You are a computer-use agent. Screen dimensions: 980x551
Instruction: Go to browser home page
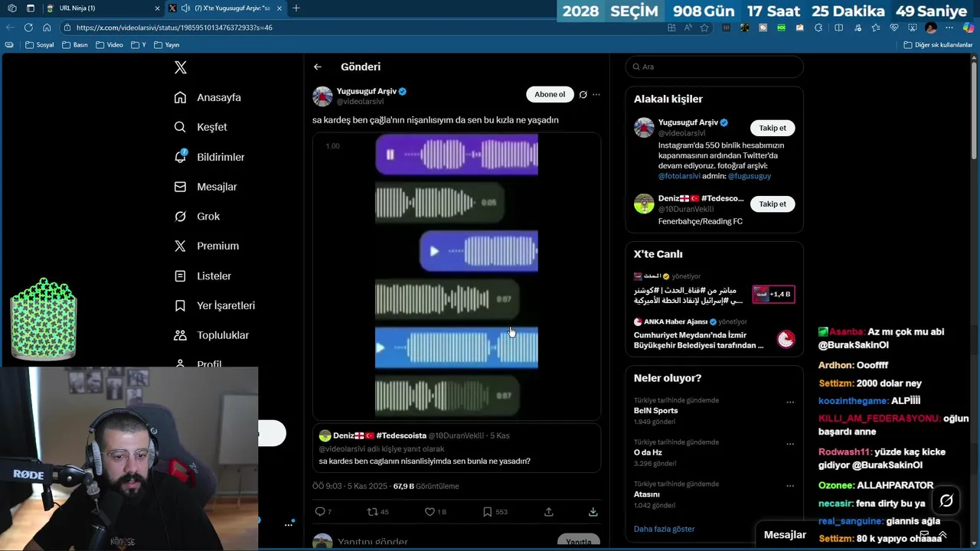[x=47, y=28]
